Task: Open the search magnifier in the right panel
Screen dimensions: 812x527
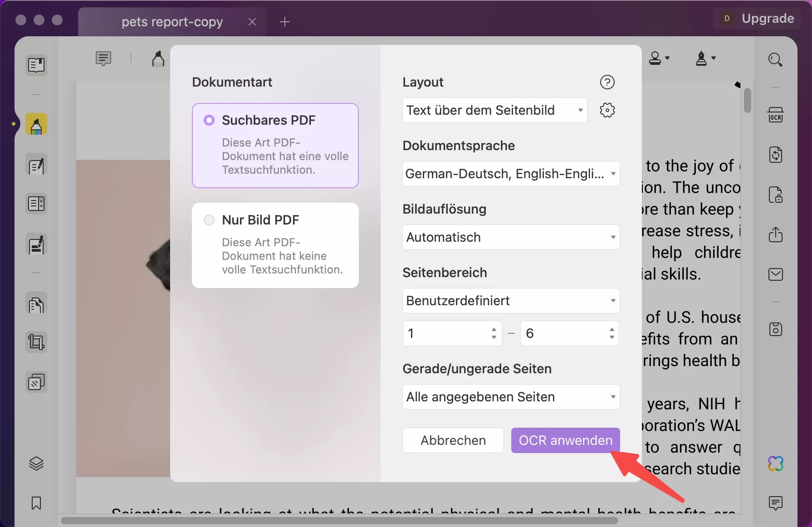Action: coord(776,59)
